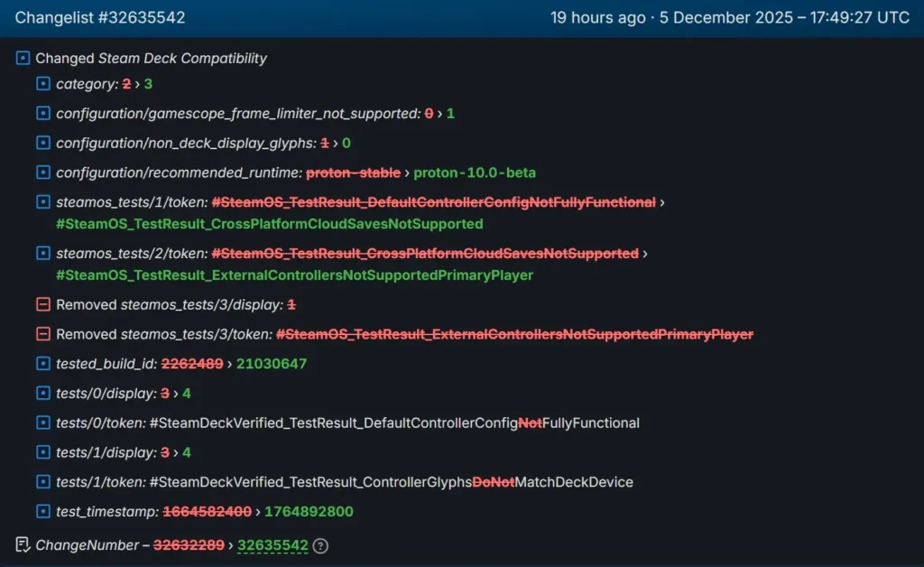The width and height of the screenshot is (924, 567).
Task: Click the changelist icon on the ChangeNumber row
Action: coord(23,545)
